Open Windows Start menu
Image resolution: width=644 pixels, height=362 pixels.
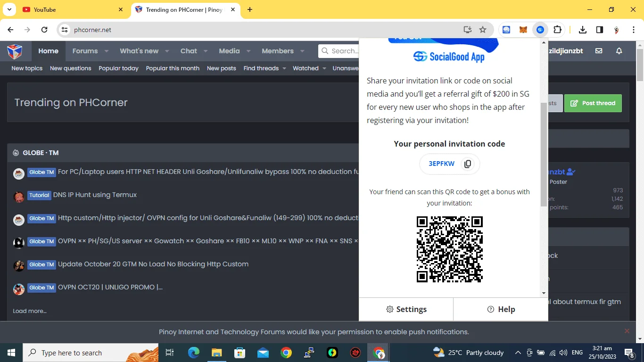tap(11, 353)
